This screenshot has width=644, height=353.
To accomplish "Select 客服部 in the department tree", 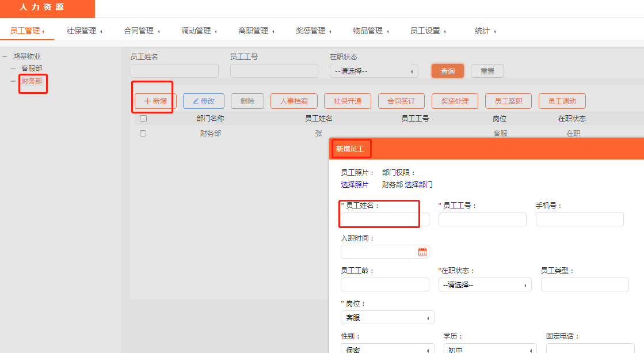I will click(32, 69).
